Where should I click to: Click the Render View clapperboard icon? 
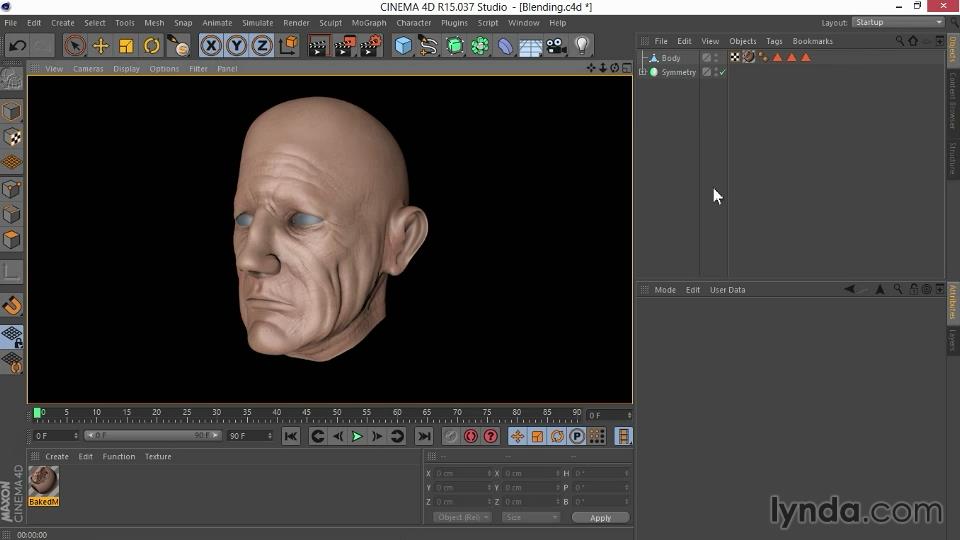pyautogui.click(x=318, y=46)
